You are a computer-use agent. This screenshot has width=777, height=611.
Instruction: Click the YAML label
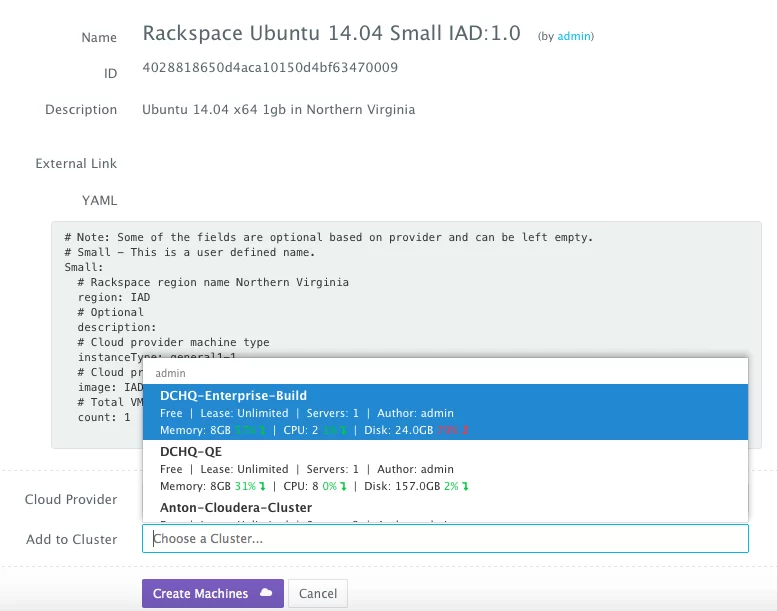coord(100,200)
